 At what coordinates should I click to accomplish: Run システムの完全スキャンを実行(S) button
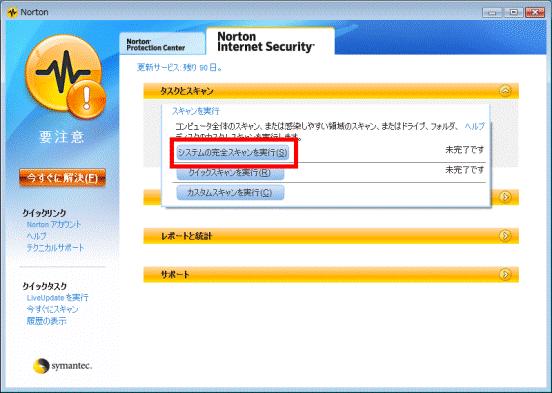click(233, 152)
